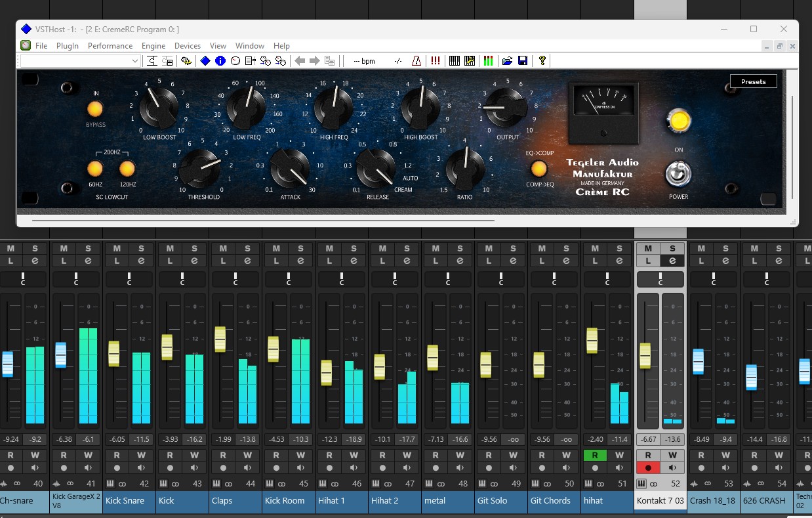
Task: Click the blue diamond plugin window icon in toolbar
Action: point(205,61)
